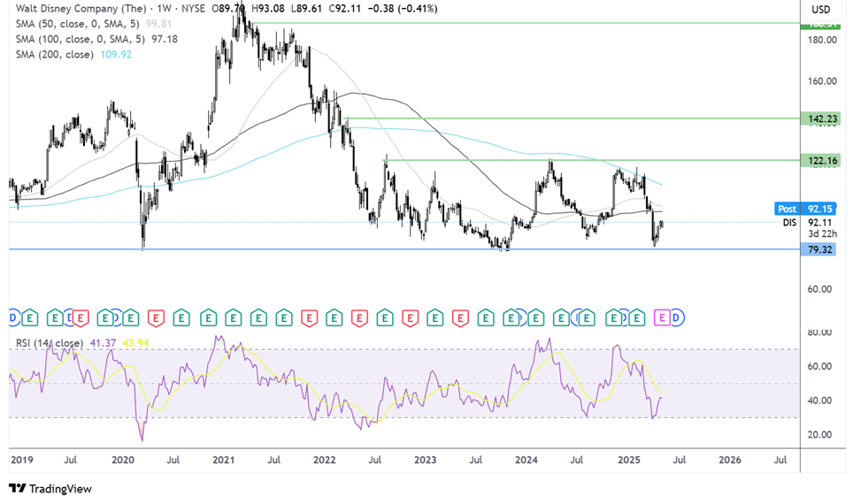
Task: Click the 122.16 horizontal line price label
Action: (x=820, y=160)
